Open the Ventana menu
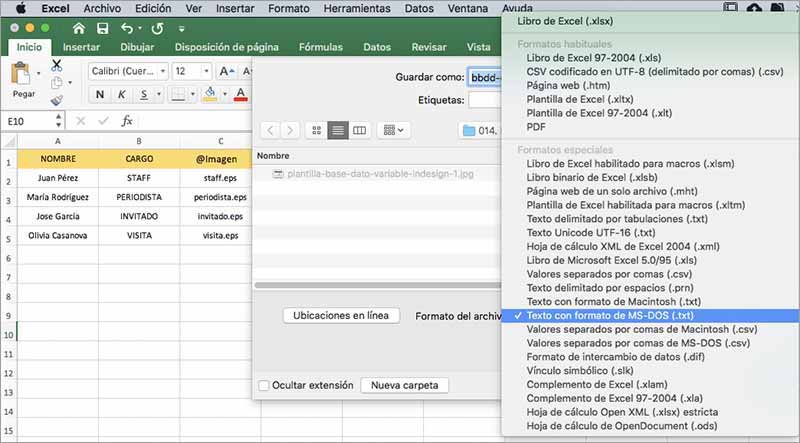 (467, 8)
